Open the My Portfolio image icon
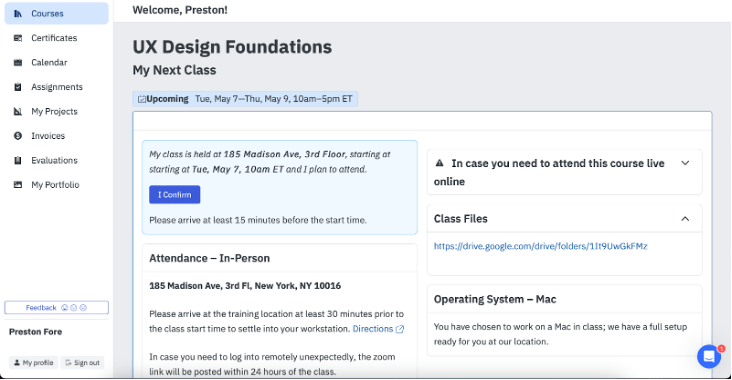 pos(18,185)
